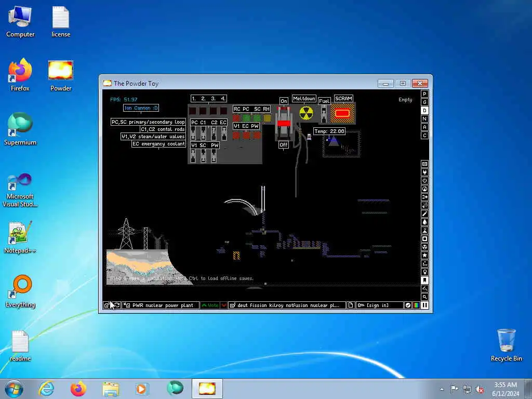Image resolution: width=532 pixels, height=399 pixels.
Task: Select Supermium desktop shortcut
Action: [x=20, y=129]
